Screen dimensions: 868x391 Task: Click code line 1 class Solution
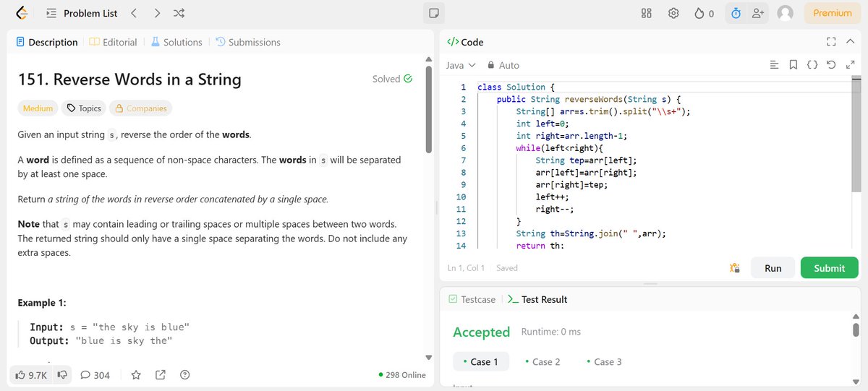click(x=516, y=87)
